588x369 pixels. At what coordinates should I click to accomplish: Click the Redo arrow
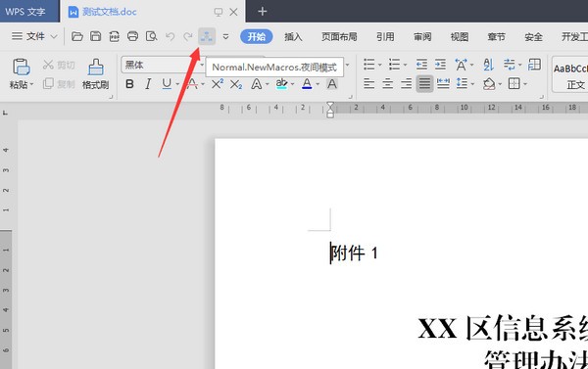(x=187, y=36)
